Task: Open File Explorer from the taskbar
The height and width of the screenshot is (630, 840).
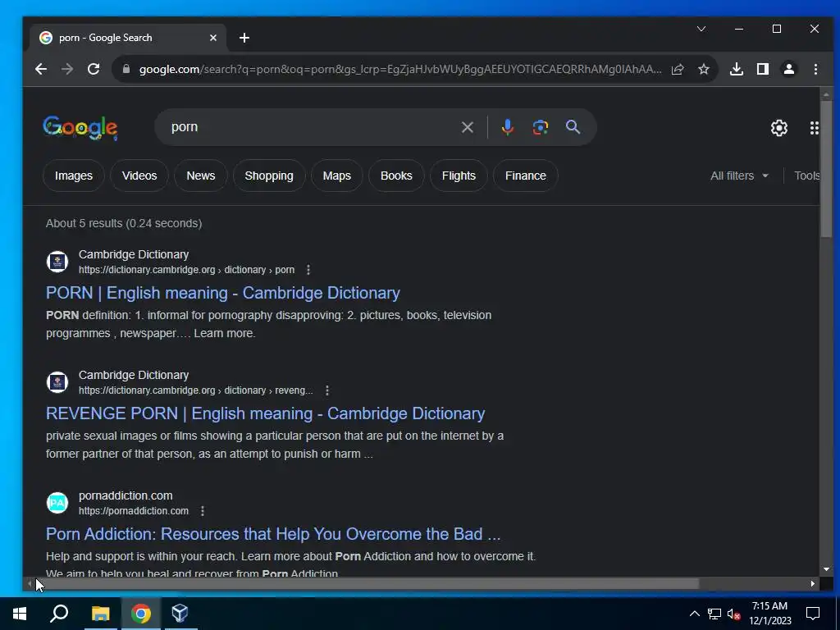Action: coord(100,614)
